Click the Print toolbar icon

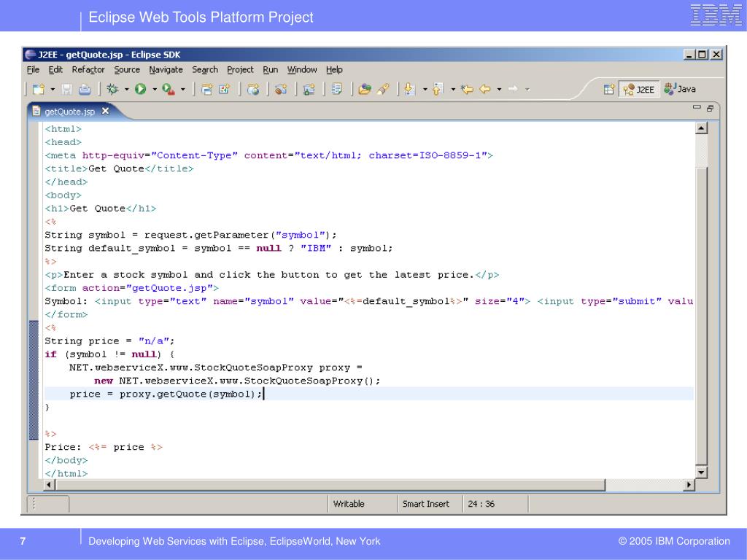pyautogui.click(x=85, y=89)
